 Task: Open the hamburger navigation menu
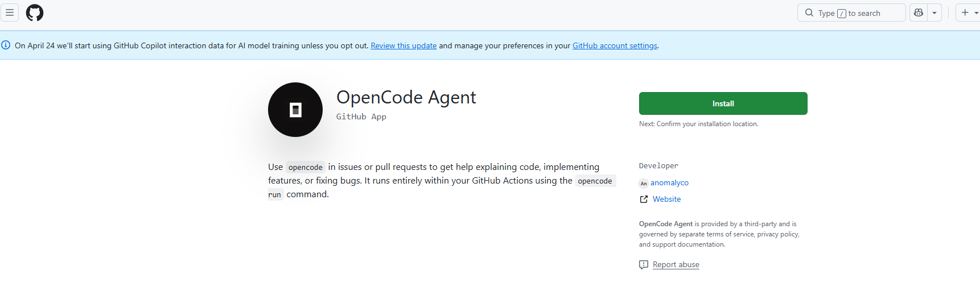[x=10, y=13]
